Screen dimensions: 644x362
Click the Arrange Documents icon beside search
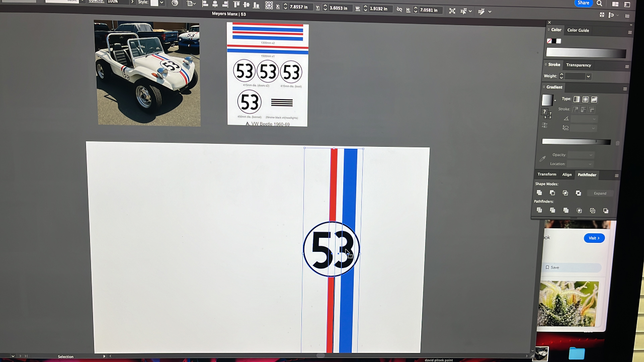(615, 4)
